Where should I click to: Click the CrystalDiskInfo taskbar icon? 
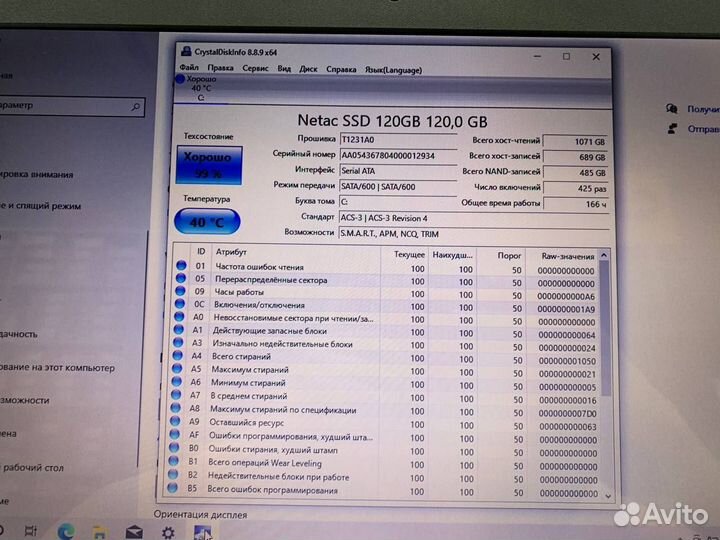click(202, 533)
